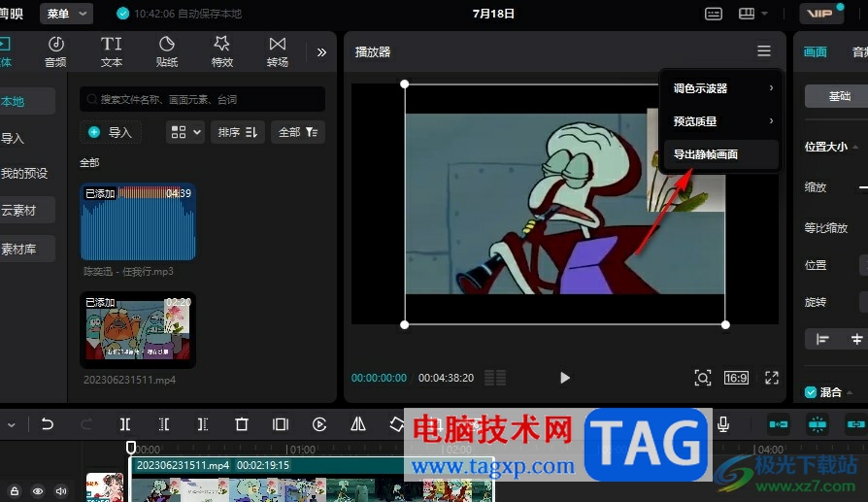Open the 转场 transitions tab
Viewport: 868px width, 502px height.
coord(278,52)
